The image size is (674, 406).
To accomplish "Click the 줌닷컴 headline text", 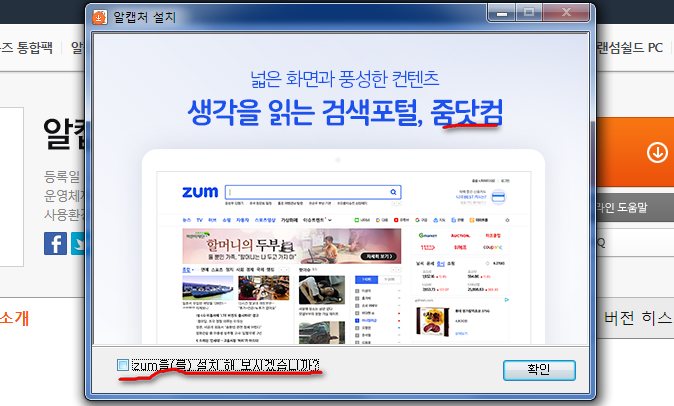I will click(467, 113).
